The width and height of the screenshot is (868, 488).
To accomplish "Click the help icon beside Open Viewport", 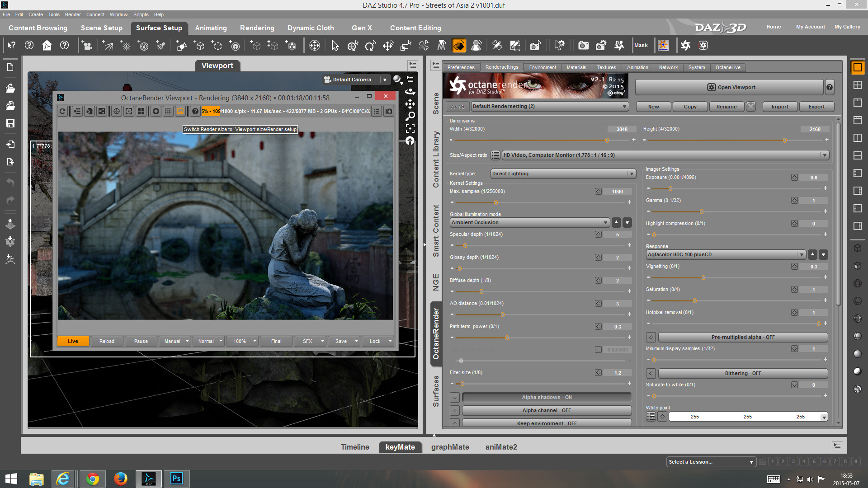I will (830, 87).
